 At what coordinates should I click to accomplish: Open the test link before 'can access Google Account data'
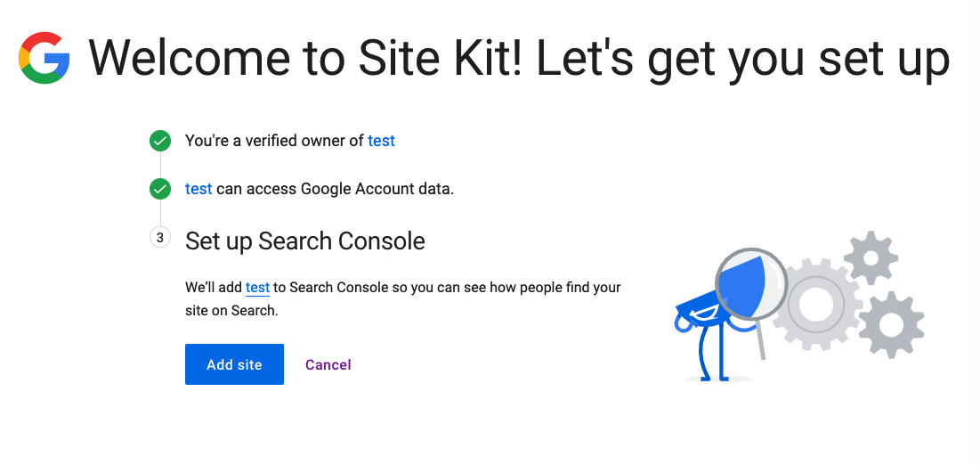[198, 188]
